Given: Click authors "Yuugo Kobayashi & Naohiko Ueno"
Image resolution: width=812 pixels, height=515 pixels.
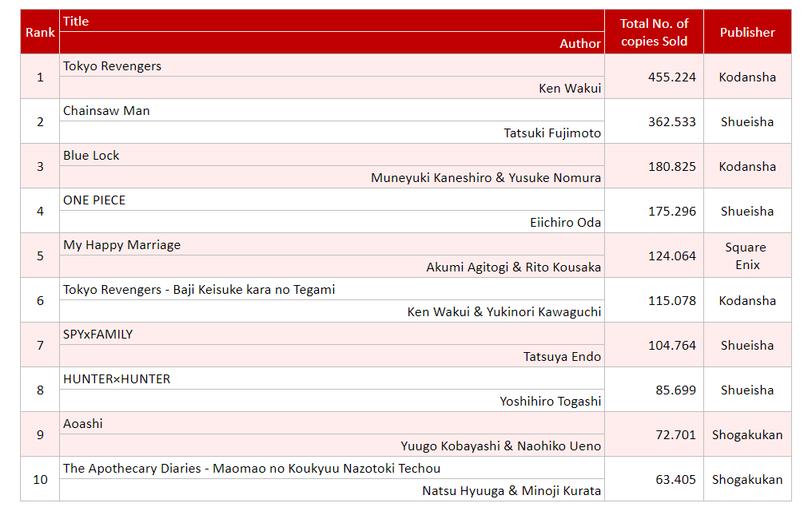Looking at the screenshot, I should pyautogui.click(x=501, y=446).
